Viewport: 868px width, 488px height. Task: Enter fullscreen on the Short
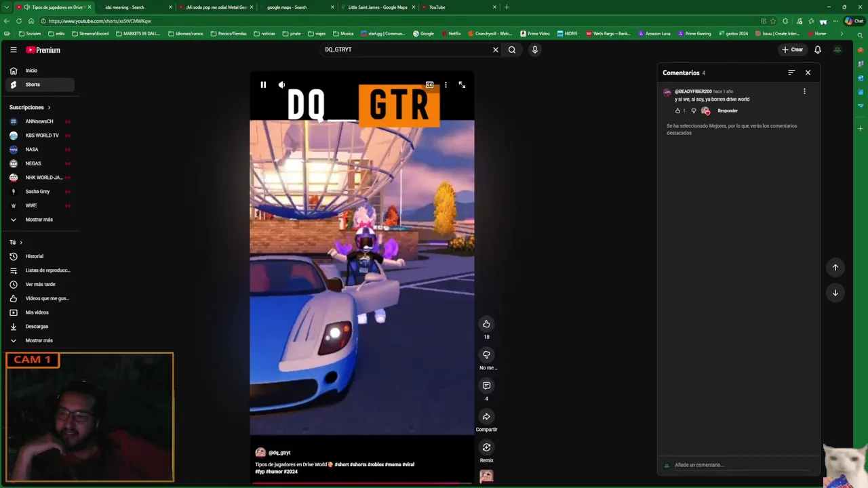462,85
